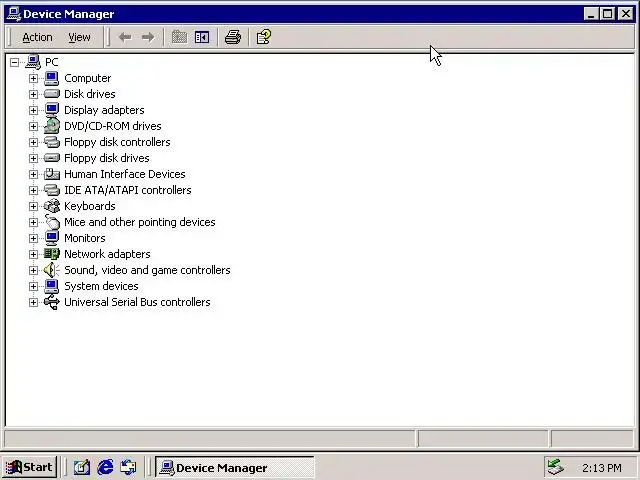This screenshot has width=640, height=480.
Task: Expand Universal Serial Bus controllers category
Action: pyautogui.click(x=33, y=302)
